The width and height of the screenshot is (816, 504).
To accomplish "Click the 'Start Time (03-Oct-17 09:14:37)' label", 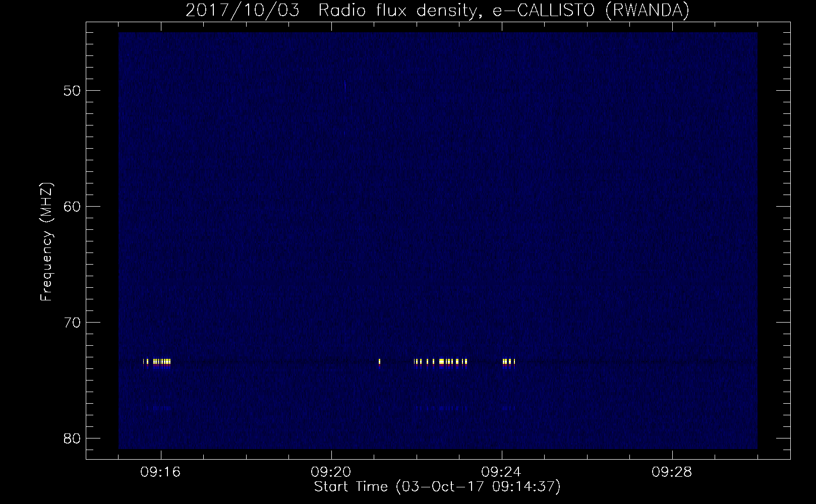I will (x=437, y=487).
